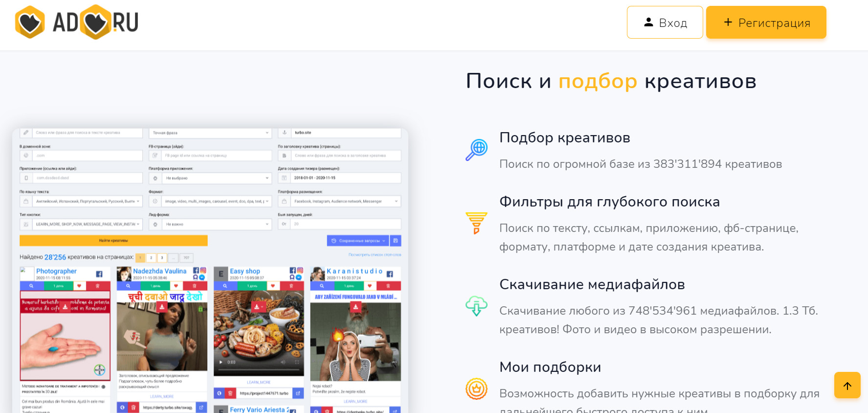Click the download icon on the Nadezhda Vaulina creative

click(x=162, y=307)
